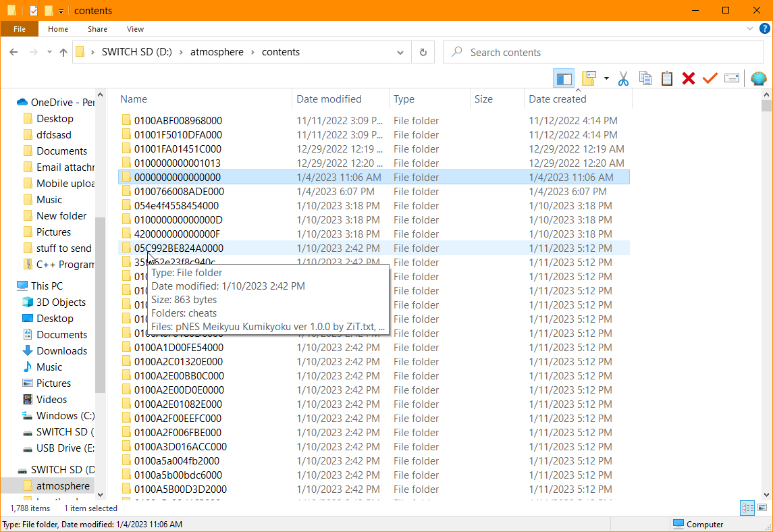This screenshot has height=532, width=773.
Task: Switch to the Home ribbon tab
Action: pyautogui.click(x=58, y=29)
